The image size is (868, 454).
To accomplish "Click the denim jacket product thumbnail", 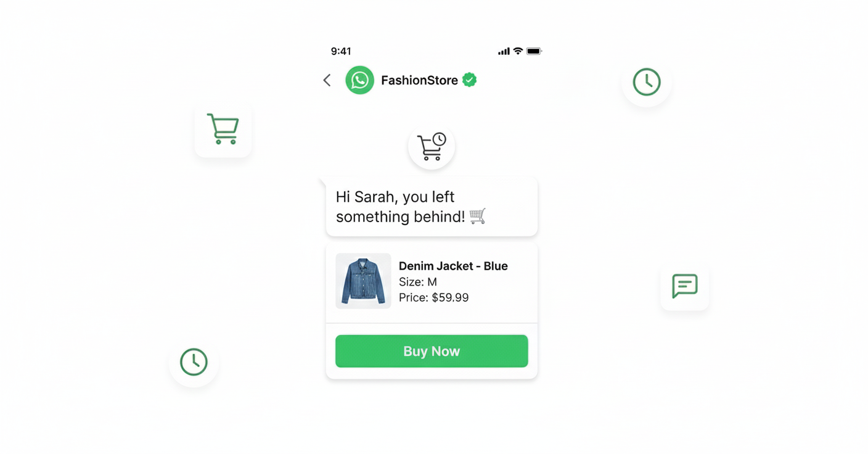I will [x=363, y=281].
